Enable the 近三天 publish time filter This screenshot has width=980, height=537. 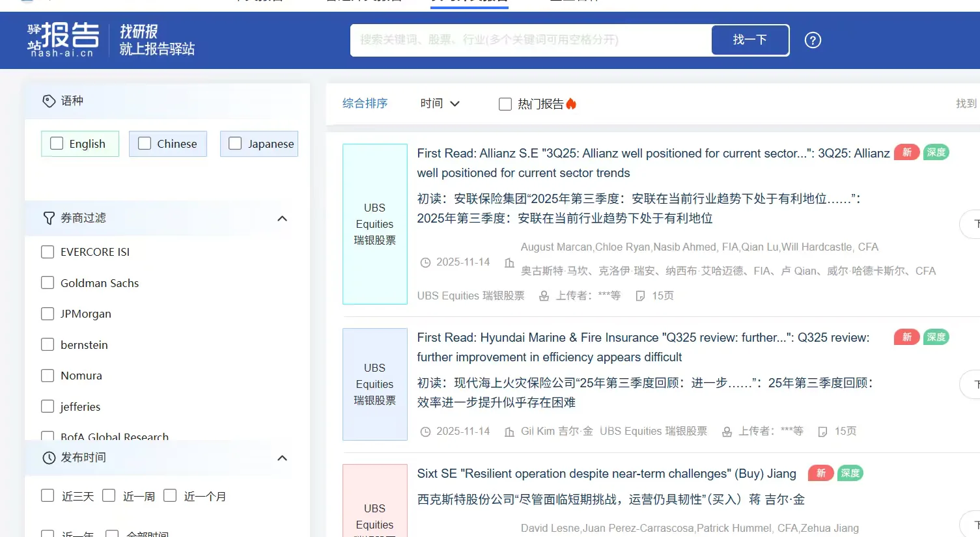[x=48, y=495]
